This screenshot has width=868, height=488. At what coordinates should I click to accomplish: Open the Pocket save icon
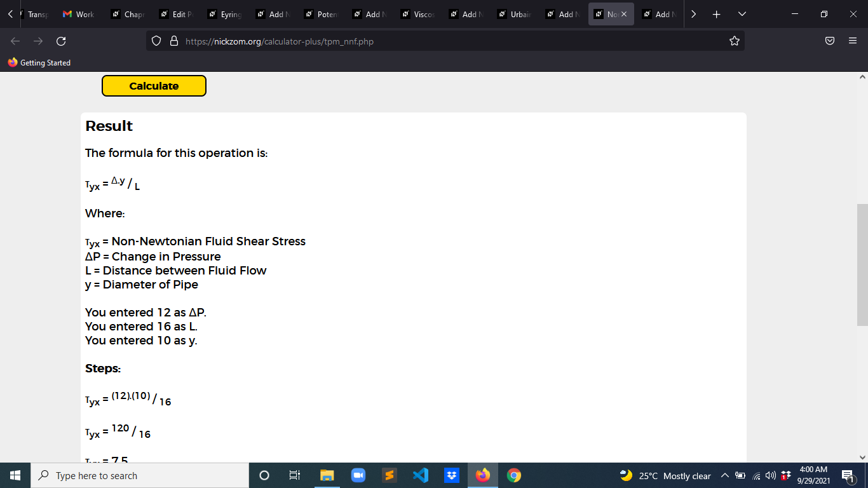(x=830, y=41)
